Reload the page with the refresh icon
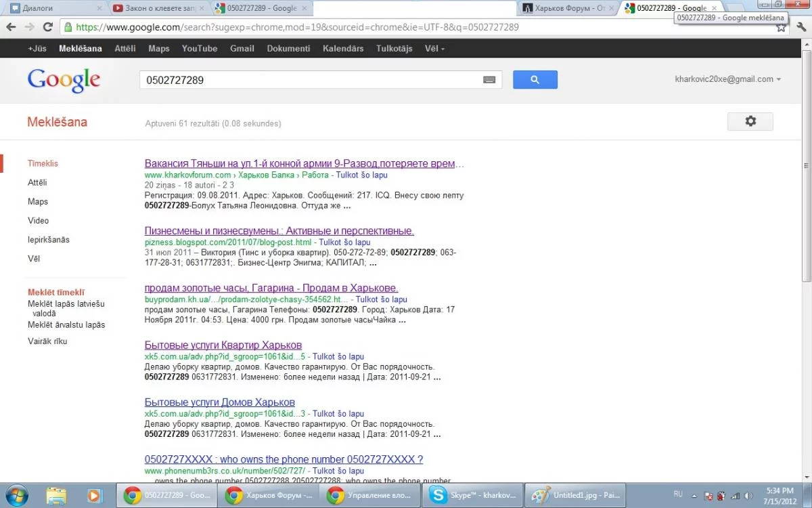 tap(47, 27)
